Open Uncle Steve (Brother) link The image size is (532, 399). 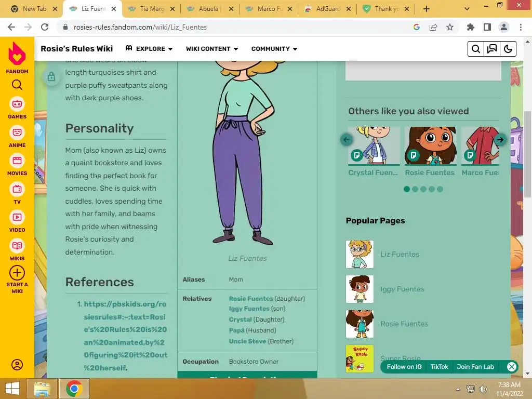pos(247,341)
